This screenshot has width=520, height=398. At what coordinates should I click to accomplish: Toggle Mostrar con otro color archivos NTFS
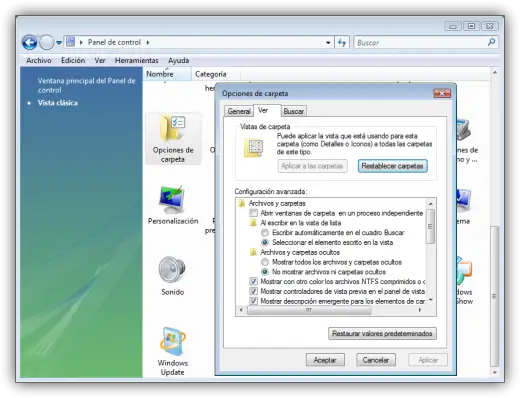tap(254, 282)
